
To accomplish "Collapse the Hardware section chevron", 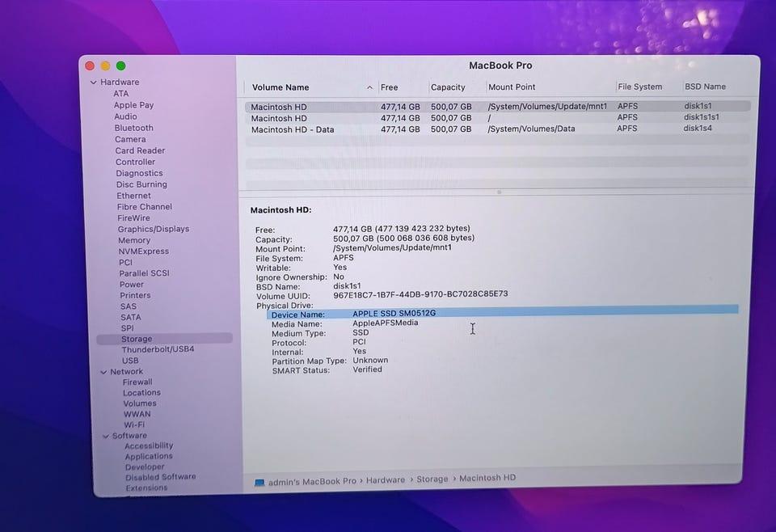I will 94,82.
